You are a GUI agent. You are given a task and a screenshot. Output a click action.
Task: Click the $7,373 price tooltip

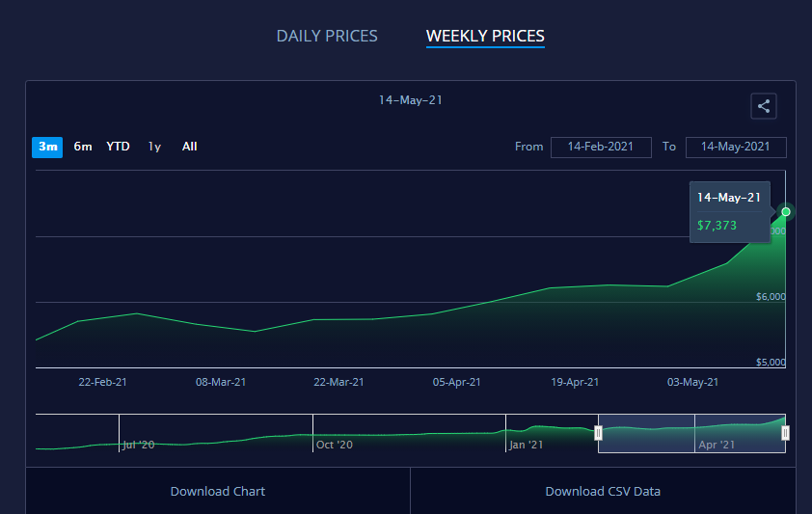(x=717, y=225)
